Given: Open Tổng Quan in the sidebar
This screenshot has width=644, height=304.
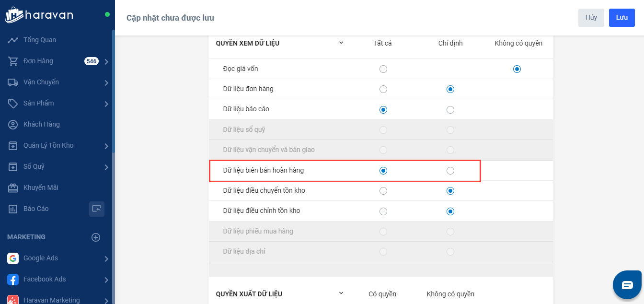Looking at the screenshot, I should click(x=40, y=40).
